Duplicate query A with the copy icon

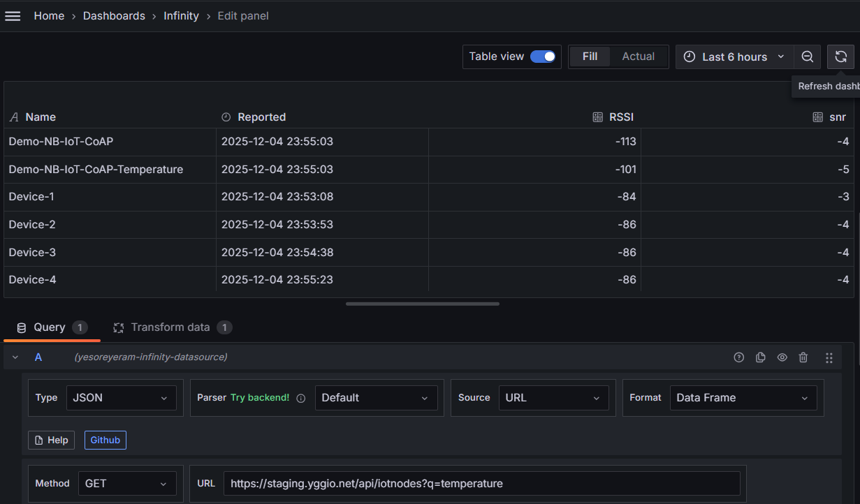click(x=760, y=357)
